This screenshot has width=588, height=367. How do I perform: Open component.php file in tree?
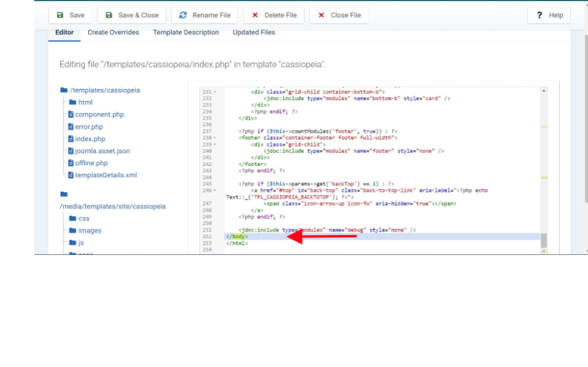(x=99, y=114)
